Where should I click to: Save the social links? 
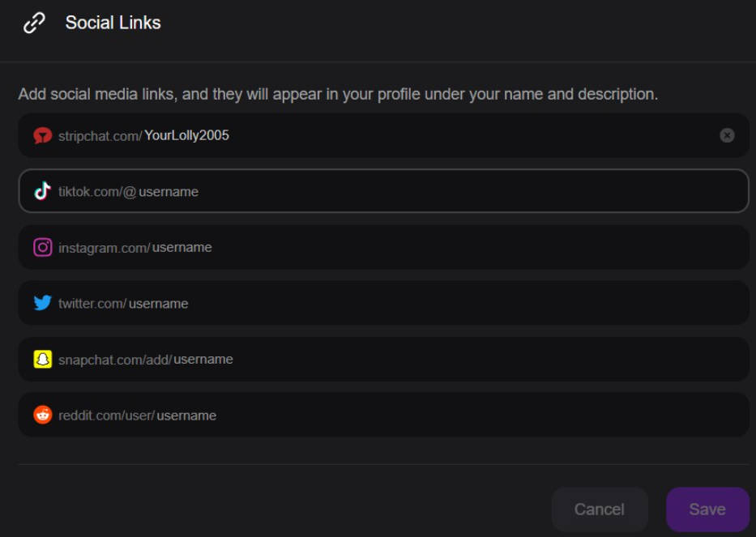(x=707, y=509)
